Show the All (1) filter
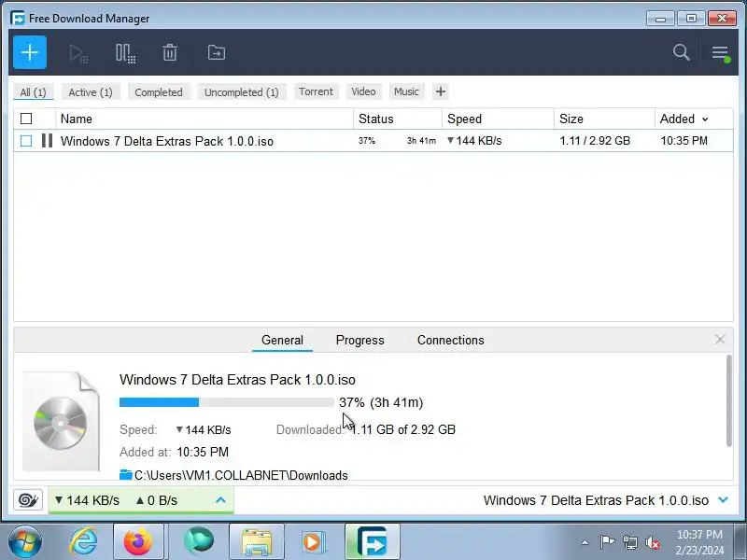This screenshot has height=560, width=747. pos(33,91)
